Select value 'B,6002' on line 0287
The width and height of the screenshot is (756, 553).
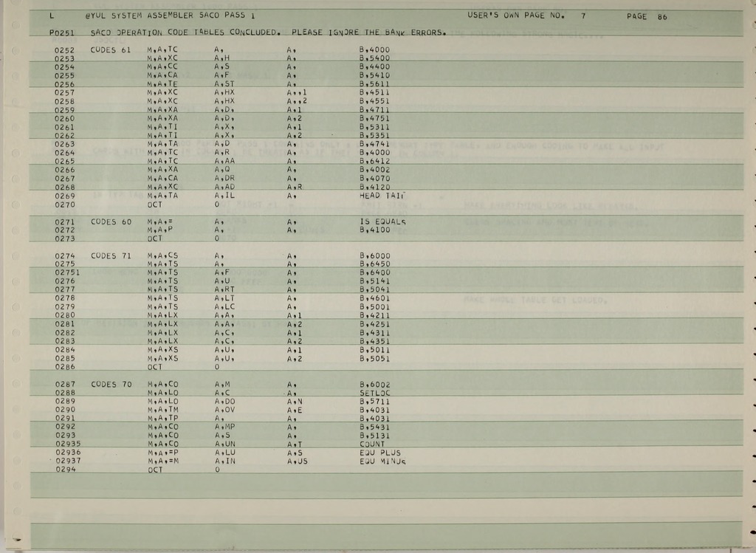coord(374,385)
